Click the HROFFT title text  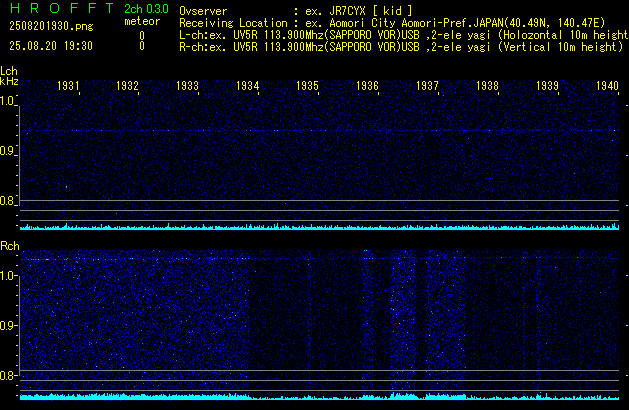pos(62,8)
